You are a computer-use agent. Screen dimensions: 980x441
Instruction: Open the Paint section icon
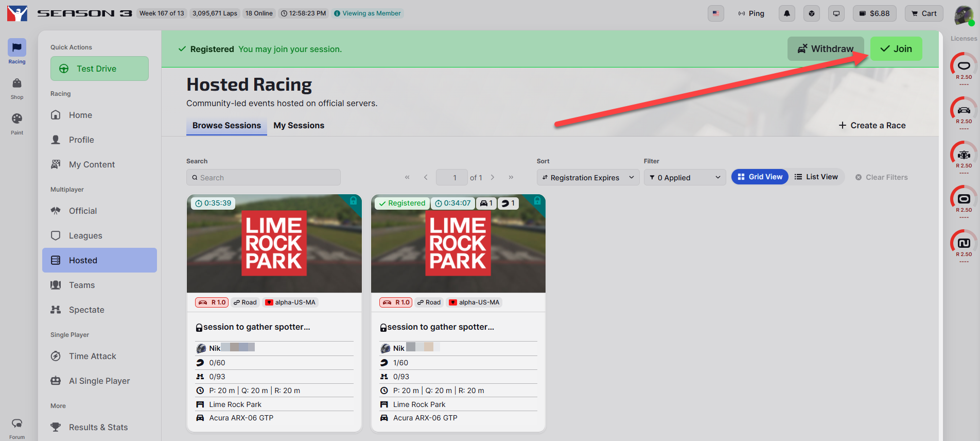[x=17, y=124]
